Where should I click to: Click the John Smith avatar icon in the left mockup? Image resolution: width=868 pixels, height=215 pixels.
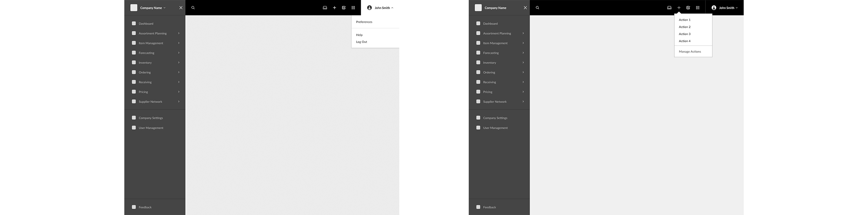coord(369,8)
